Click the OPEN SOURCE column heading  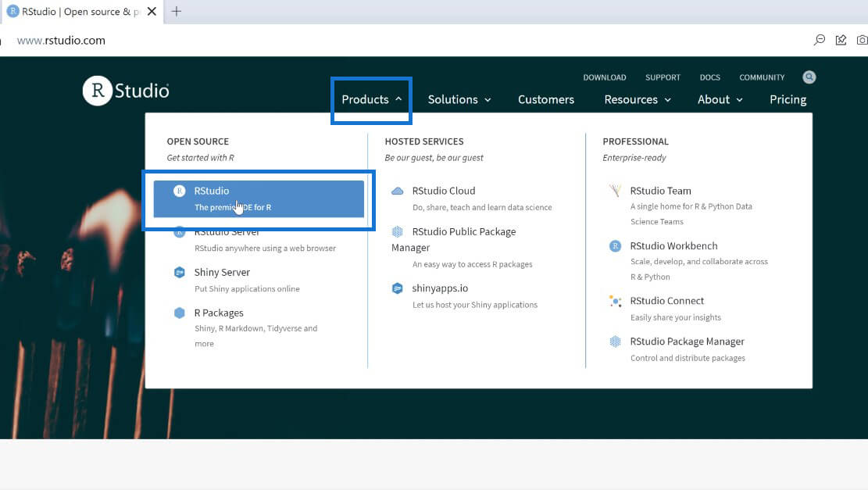pos(198,141)
